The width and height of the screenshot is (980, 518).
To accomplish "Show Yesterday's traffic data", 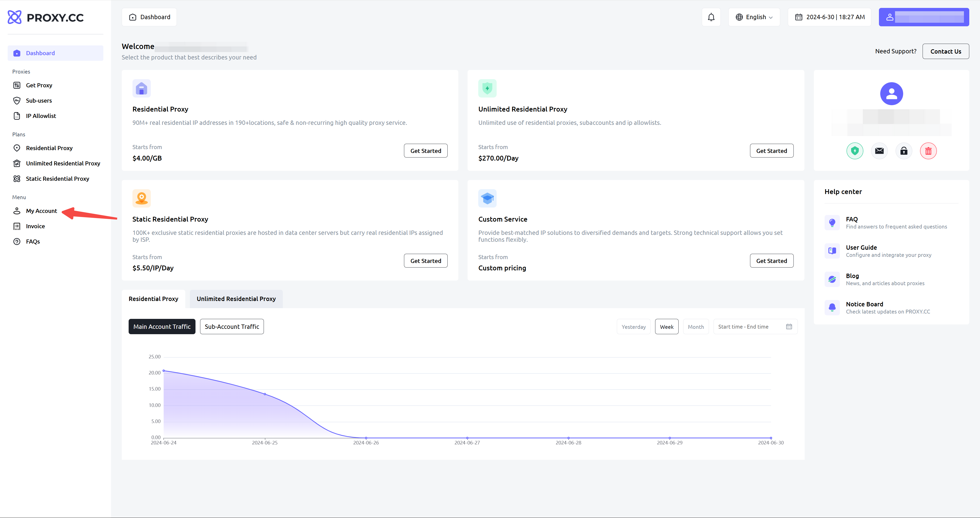I will click(633, 327).
